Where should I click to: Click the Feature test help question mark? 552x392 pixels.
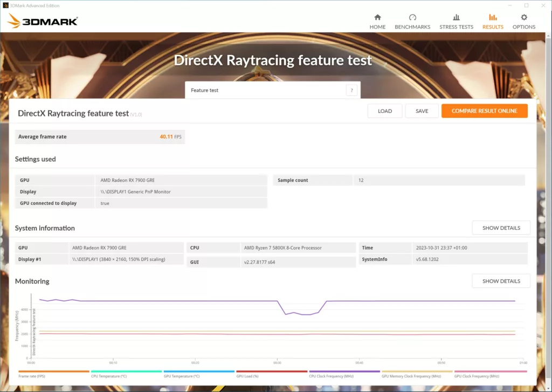(351, 90)
